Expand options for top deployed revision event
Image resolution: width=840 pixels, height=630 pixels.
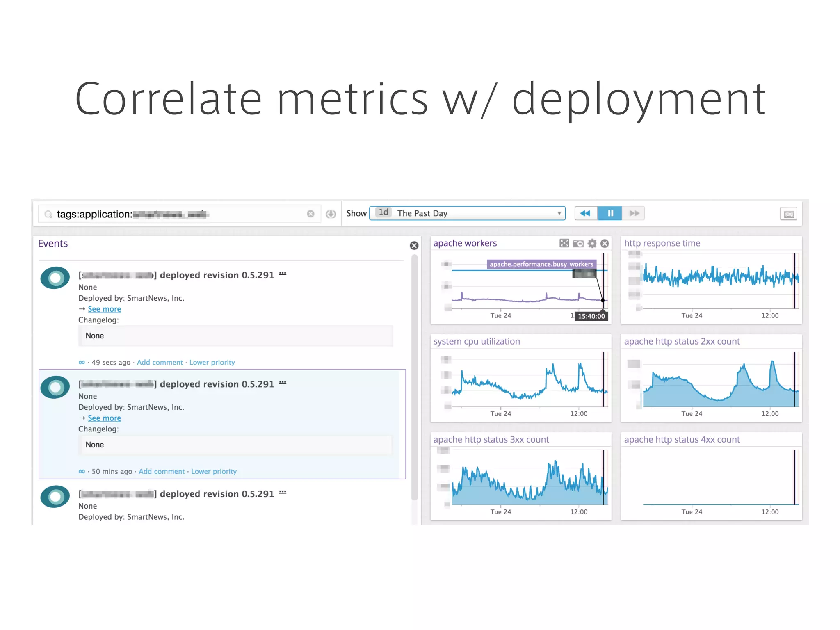click(283, 274)
